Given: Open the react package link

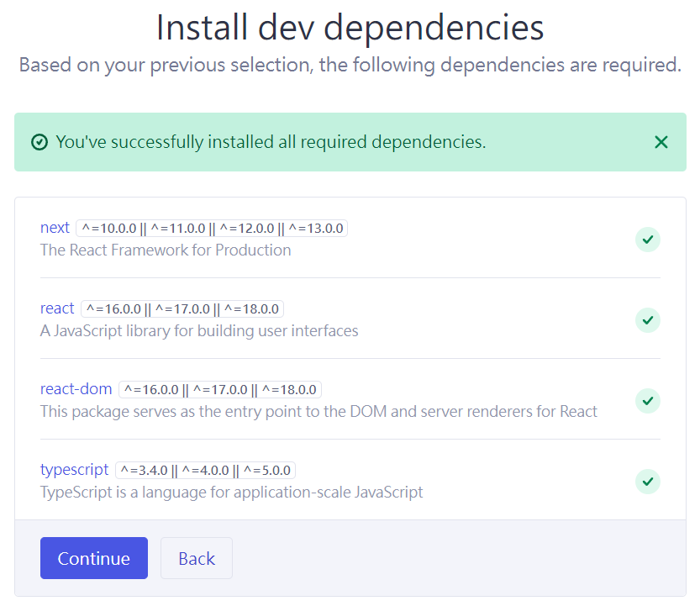Looking at the screenshot, I should [57, 308].
